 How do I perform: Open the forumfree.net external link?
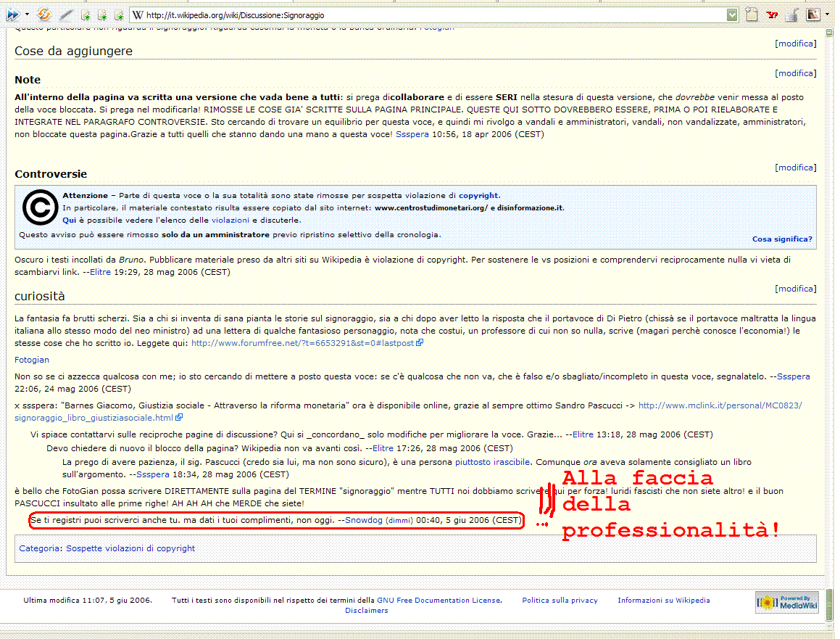303,343
